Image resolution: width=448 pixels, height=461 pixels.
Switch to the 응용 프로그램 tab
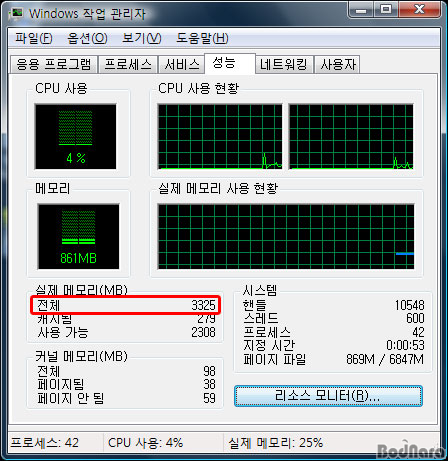[x=54, y=64]
